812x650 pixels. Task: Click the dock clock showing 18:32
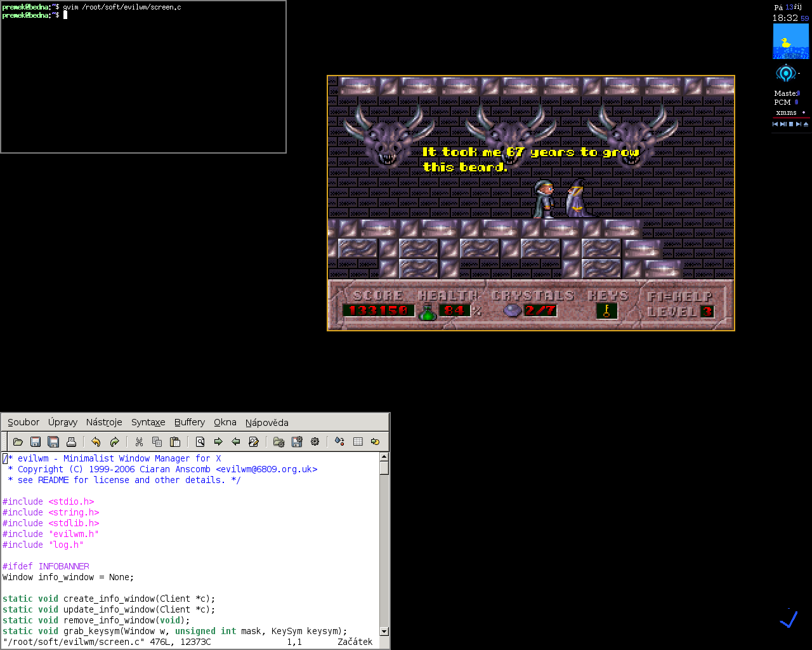(785, 18)
